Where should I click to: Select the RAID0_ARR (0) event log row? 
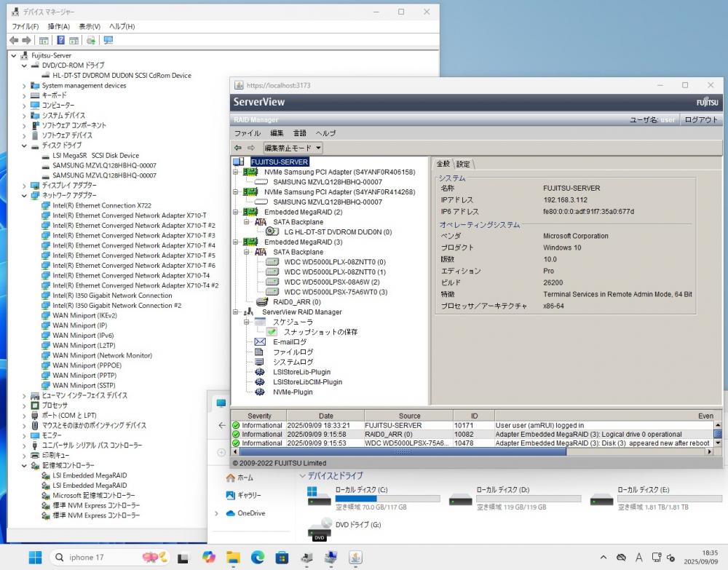point(472,435)
